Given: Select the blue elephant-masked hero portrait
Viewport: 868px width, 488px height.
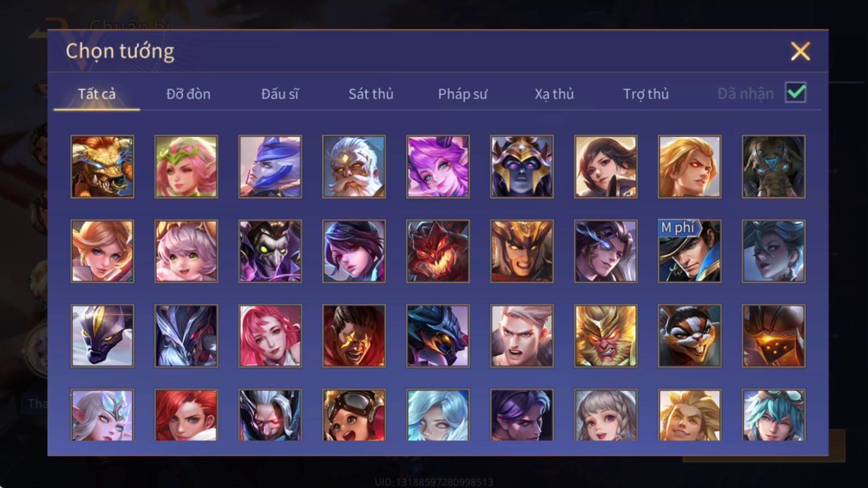Looking at the screenshot, I should 774,167.
